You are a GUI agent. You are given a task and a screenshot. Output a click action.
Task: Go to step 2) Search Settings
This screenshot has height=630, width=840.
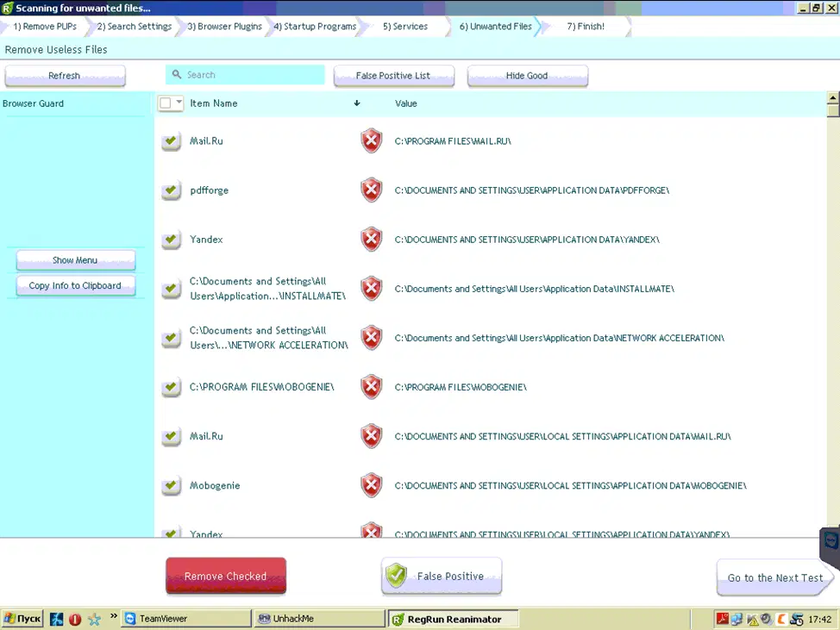134,26
